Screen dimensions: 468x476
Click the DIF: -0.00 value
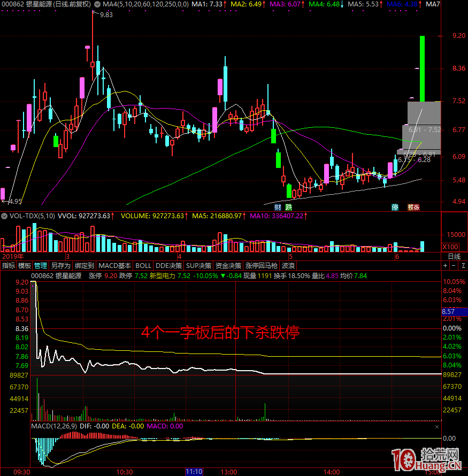pos(94,426)
